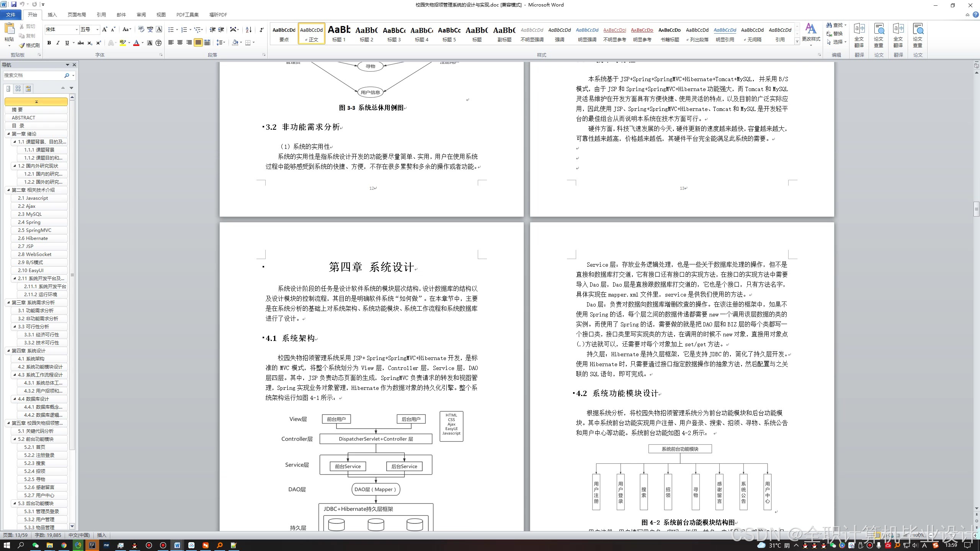
Task: Click the superscript x² icon
Action: click(98, 43)
